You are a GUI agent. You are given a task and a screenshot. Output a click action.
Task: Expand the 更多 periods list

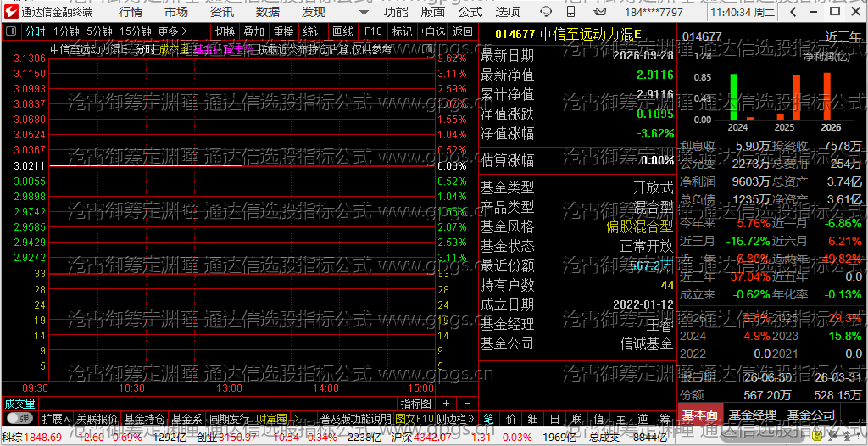(x=172, y=31)
